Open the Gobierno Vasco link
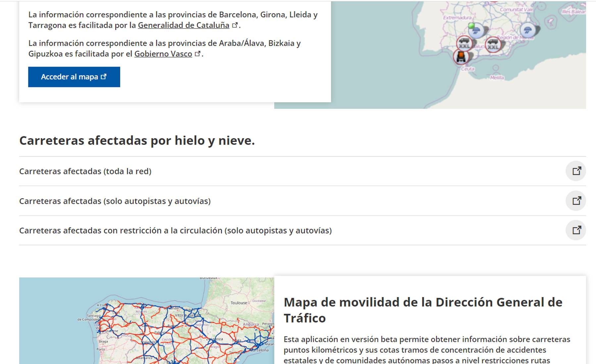 (163, 54)
